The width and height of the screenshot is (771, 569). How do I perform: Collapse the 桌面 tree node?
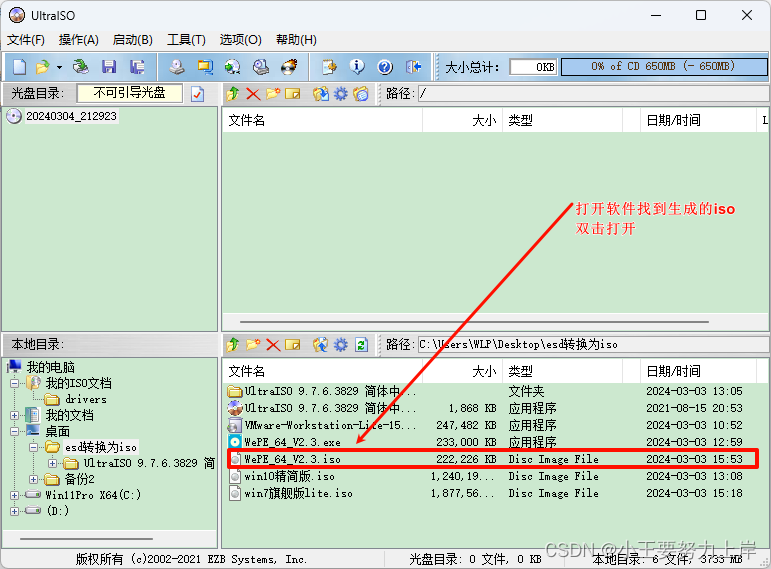(15, 431)
